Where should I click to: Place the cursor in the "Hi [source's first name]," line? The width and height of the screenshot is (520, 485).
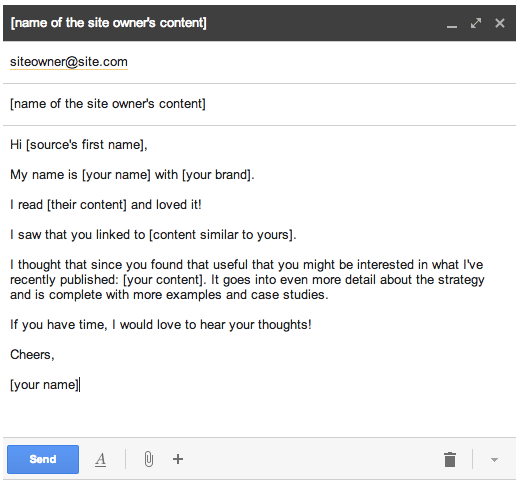point(79,145)
